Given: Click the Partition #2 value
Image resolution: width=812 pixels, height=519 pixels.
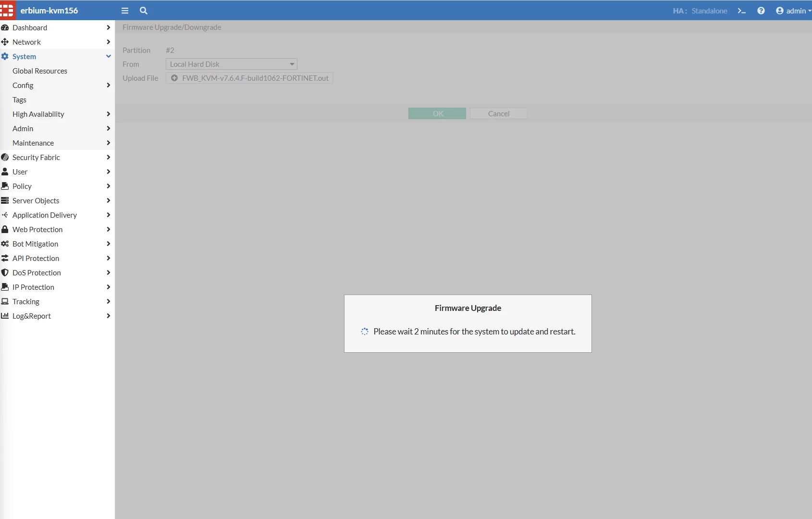Looking at the screenshot, I should click(x=170, y=50).
